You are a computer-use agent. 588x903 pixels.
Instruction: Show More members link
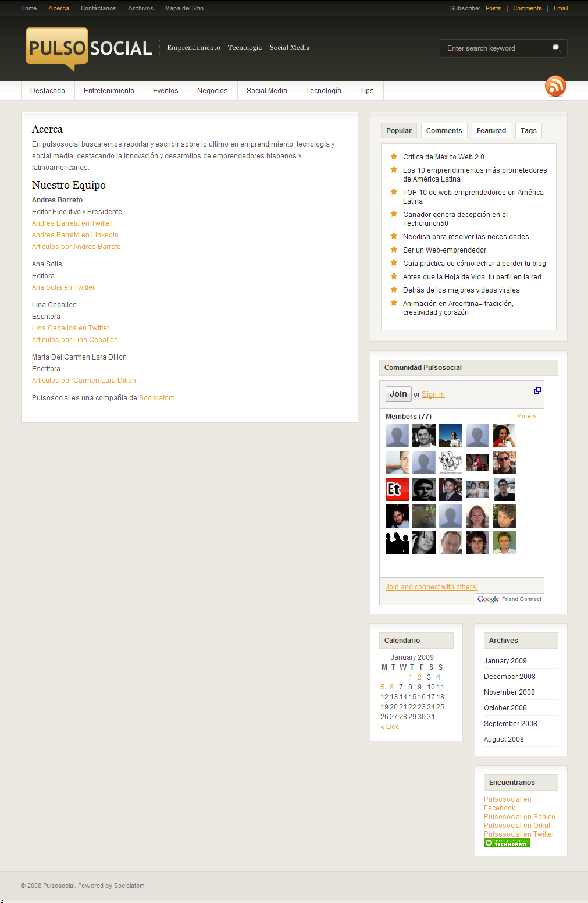click(x=526, y=417)
